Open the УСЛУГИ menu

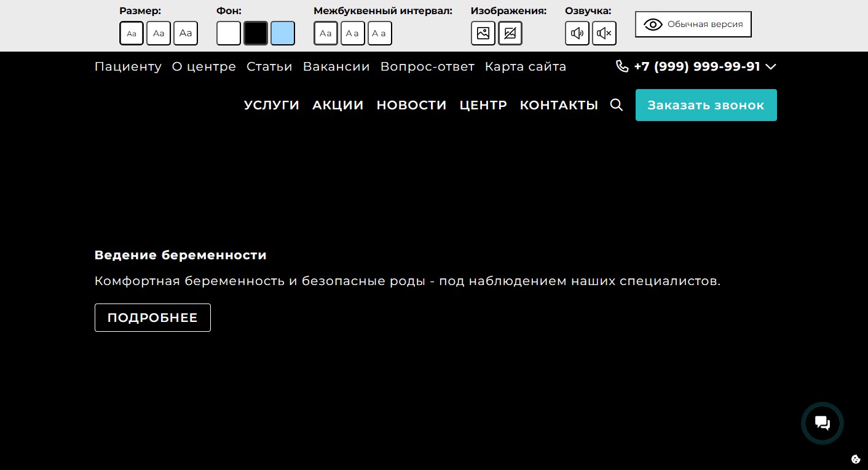(272, 105)
